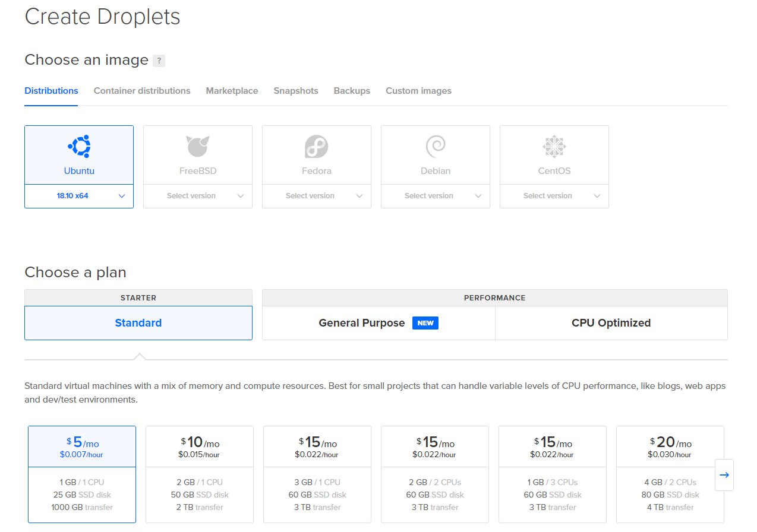
Task: Choose the $10/mo 2 GB plan
Action: 200,474
